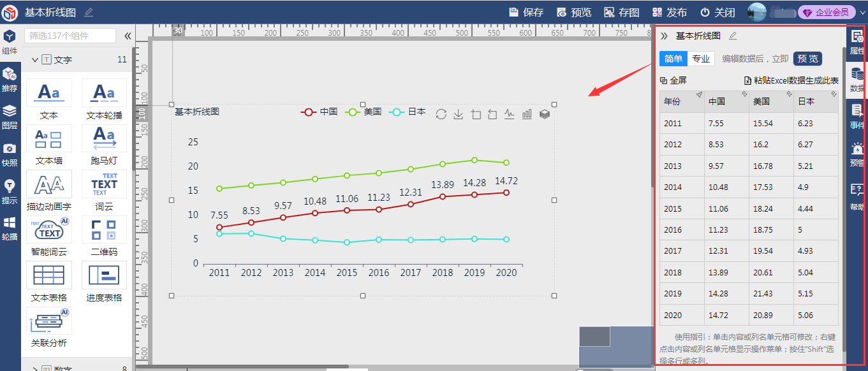Click the app logo in top-left corner
868x371 pixels.
click(x=10, y=12)
